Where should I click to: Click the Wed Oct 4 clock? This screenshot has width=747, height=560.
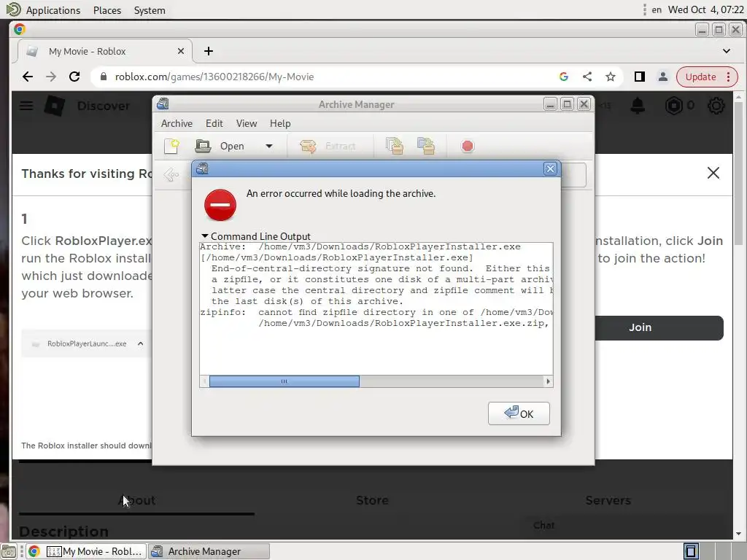click(705, 9)
